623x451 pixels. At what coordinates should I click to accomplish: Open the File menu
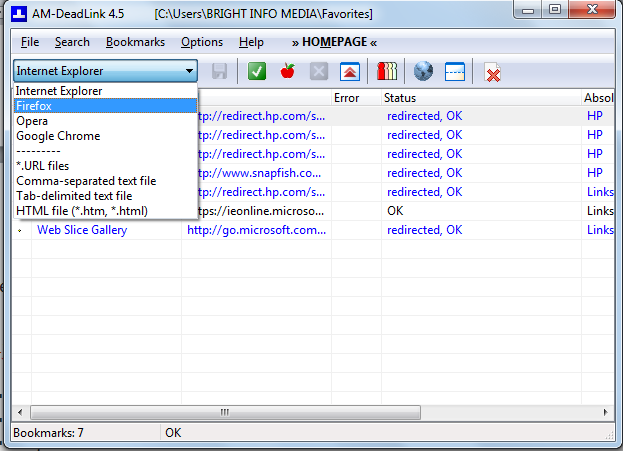click(x=30, y=42)
